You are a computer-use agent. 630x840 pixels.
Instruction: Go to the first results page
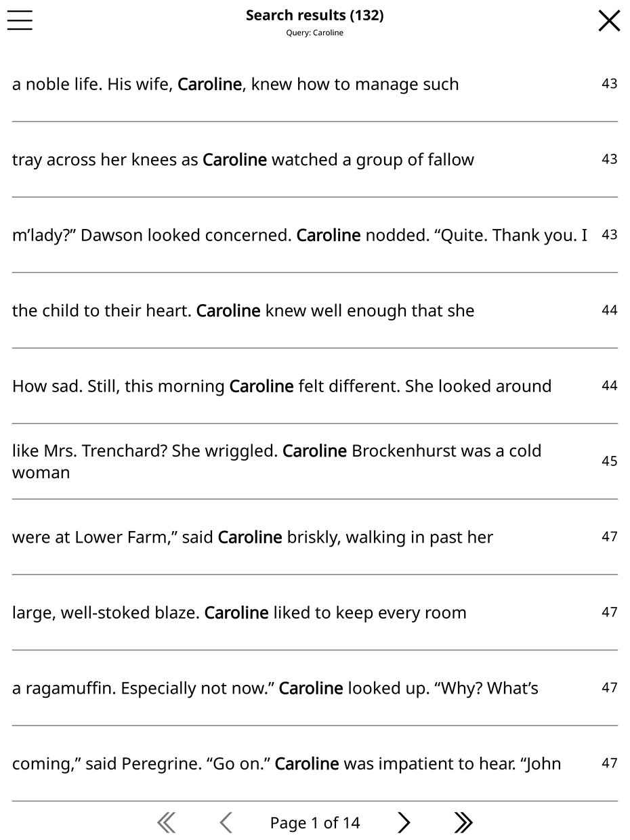[x=166, y=823]
